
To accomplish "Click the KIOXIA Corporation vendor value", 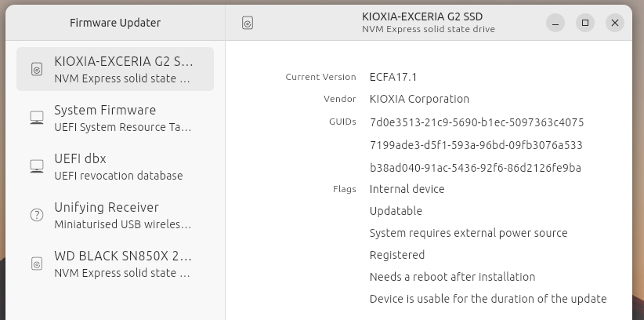I will tap(419, 99).
